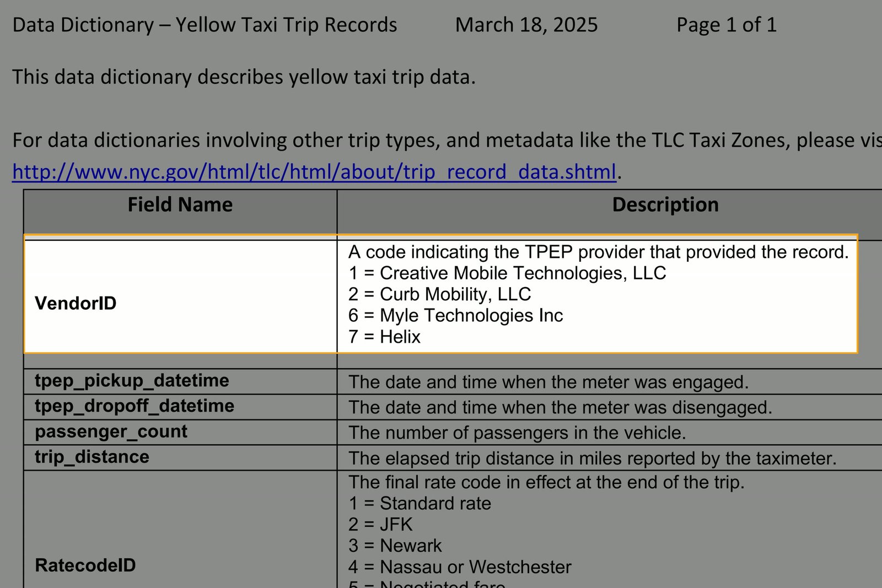Screen dimensions: 882x588
Task: Select '2 = Curb Mobility, LLC' line
Action: coord(439,294)
